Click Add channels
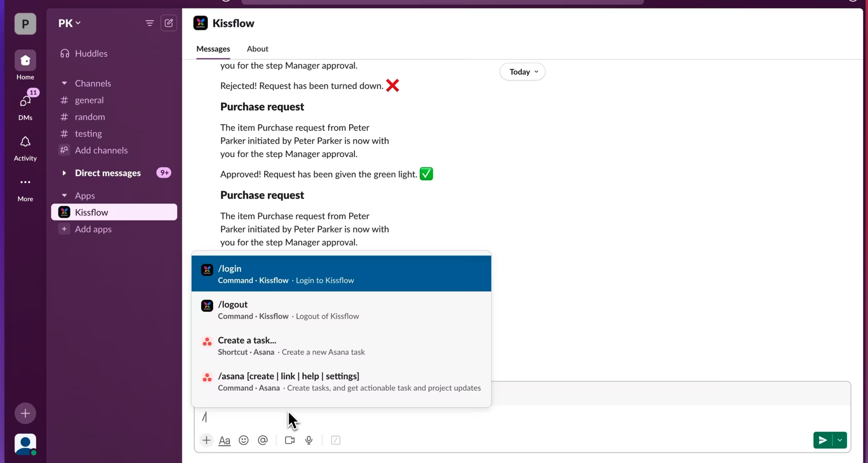 [114, 150]
